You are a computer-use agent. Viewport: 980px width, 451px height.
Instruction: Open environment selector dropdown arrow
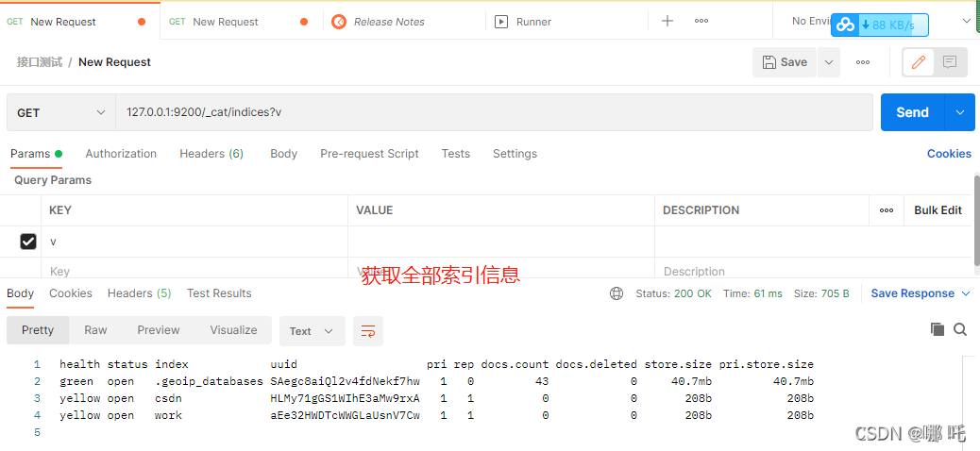966,22
